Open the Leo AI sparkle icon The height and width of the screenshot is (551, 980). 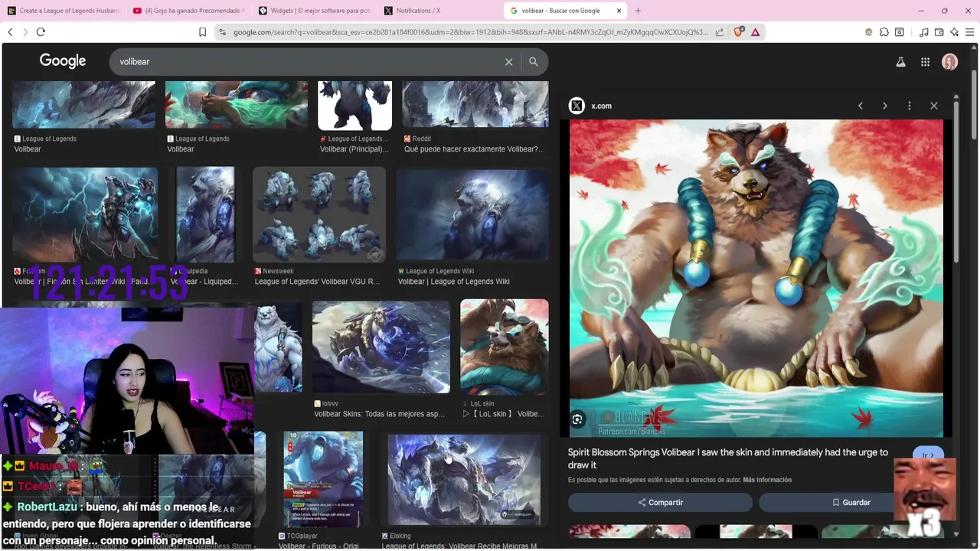coord(954,32)
